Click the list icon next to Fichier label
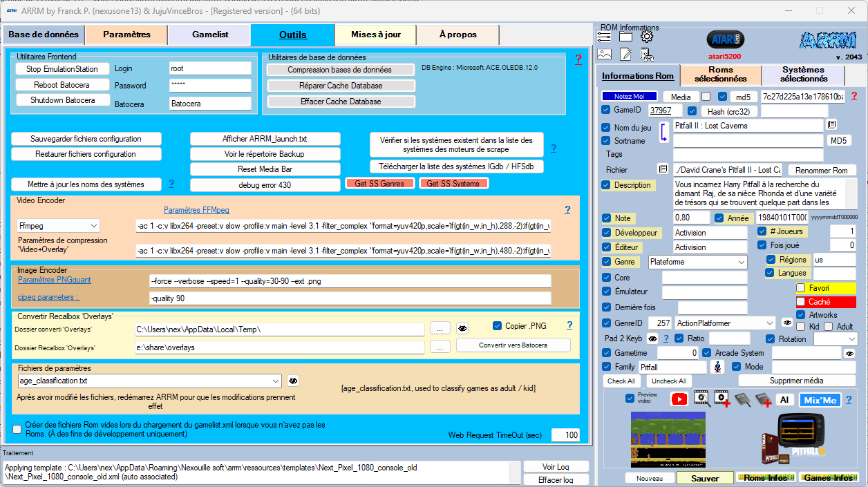Image resolution: width=868 pixels, height=487 pixels. (663, 169)
